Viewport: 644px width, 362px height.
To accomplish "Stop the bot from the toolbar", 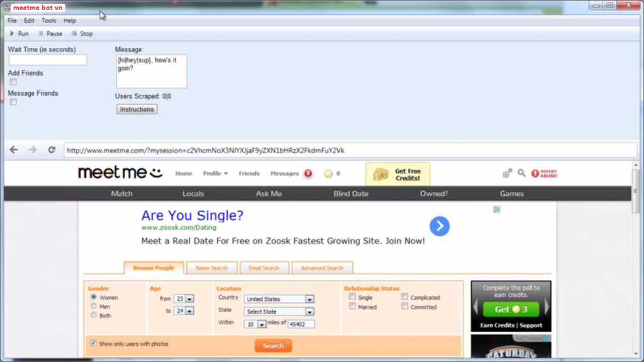I will point(82,34).
